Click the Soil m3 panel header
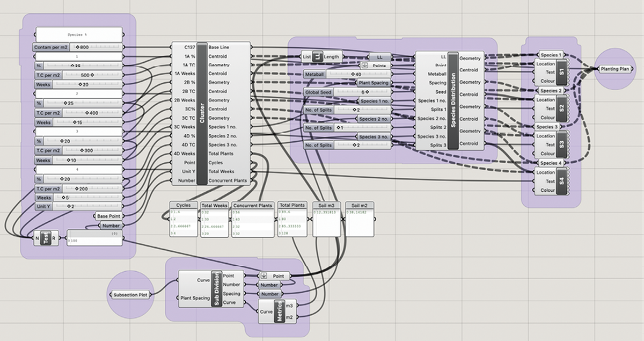Image resolution: width=644 pixels, height=341 pixels. 326,205
